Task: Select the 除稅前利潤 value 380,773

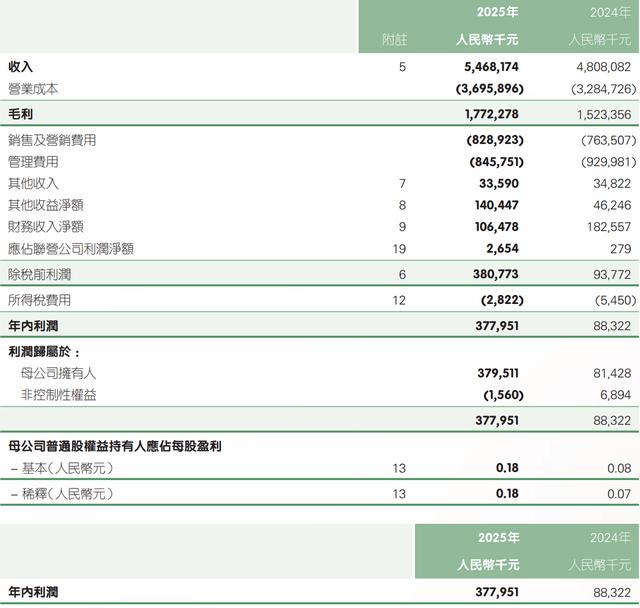Action: pyautogui.click(x=490, y=274)
